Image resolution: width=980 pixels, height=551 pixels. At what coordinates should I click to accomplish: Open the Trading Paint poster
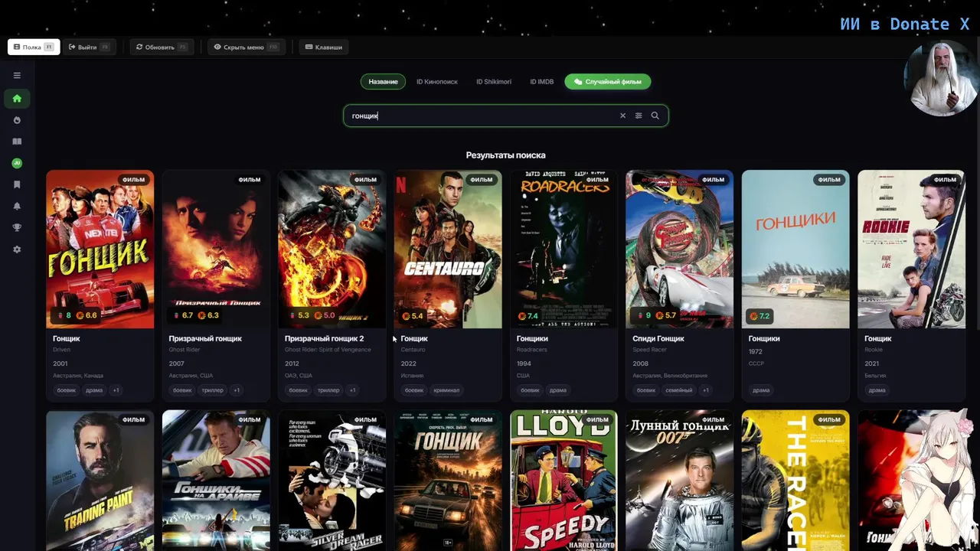coord(100,481)
